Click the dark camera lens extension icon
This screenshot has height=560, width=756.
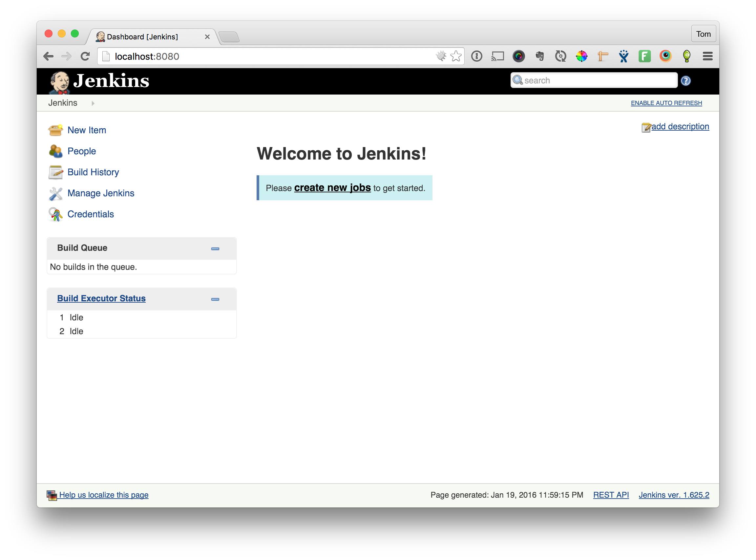point(518,56)
